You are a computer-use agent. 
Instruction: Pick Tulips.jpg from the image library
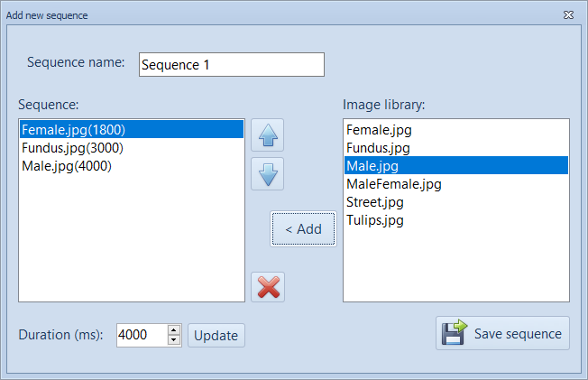375,219
